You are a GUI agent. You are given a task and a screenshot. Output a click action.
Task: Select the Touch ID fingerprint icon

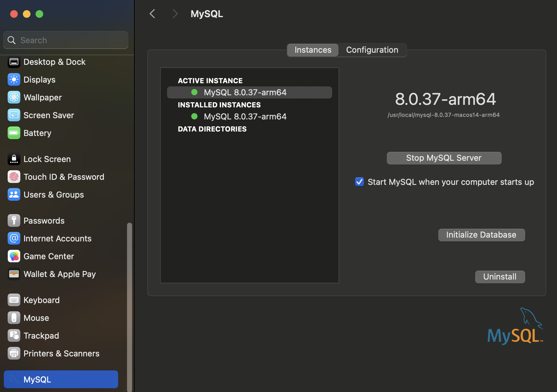[x=14, y=177]
